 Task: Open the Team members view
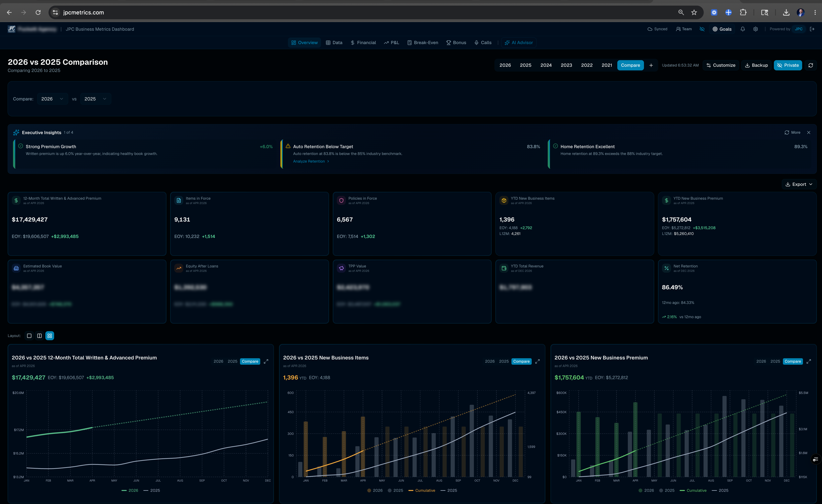pos(683,29)
